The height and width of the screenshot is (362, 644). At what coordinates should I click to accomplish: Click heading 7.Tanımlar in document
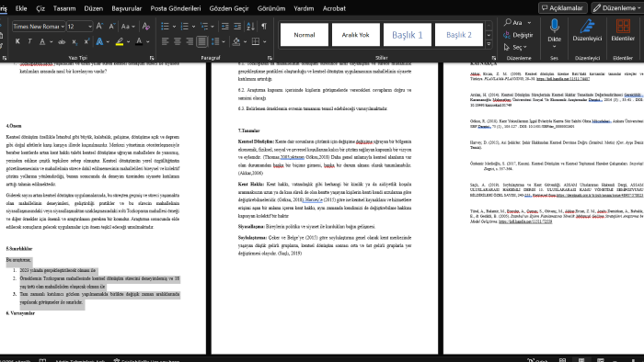tap(249, 130)
